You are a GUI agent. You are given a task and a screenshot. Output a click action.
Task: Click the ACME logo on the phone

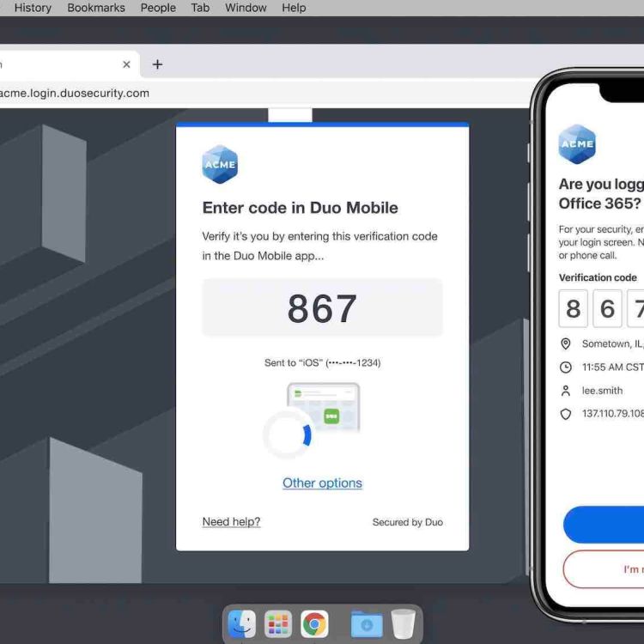click(x=577, y=144)
